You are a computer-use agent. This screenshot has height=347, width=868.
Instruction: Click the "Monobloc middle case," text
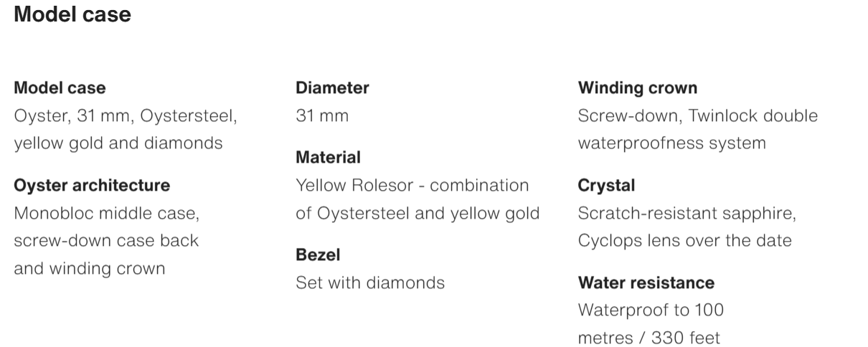click(x=106, y=213)
